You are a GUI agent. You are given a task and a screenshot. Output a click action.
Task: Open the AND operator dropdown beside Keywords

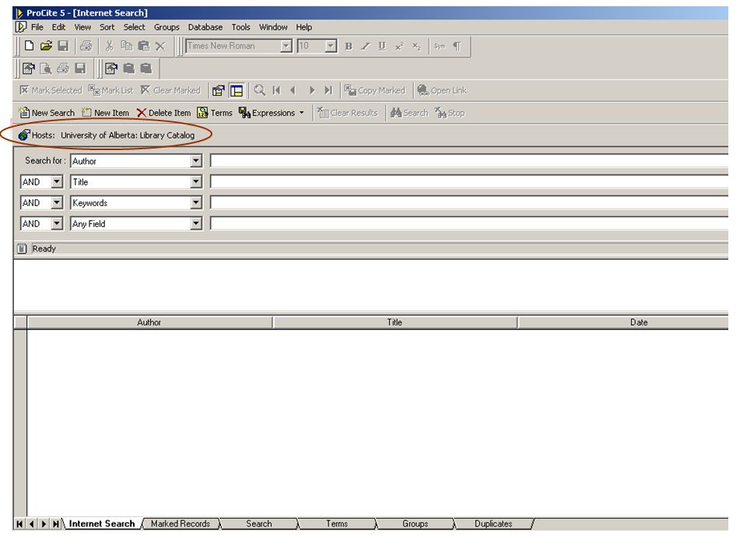(x=57, y=203)
